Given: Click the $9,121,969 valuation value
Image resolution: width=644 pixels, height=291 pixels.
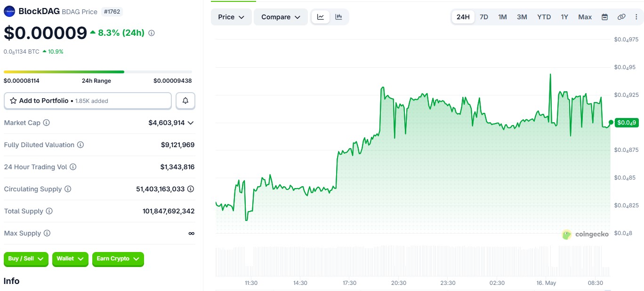Looking at the screenshot, I should tap(177, 145).
